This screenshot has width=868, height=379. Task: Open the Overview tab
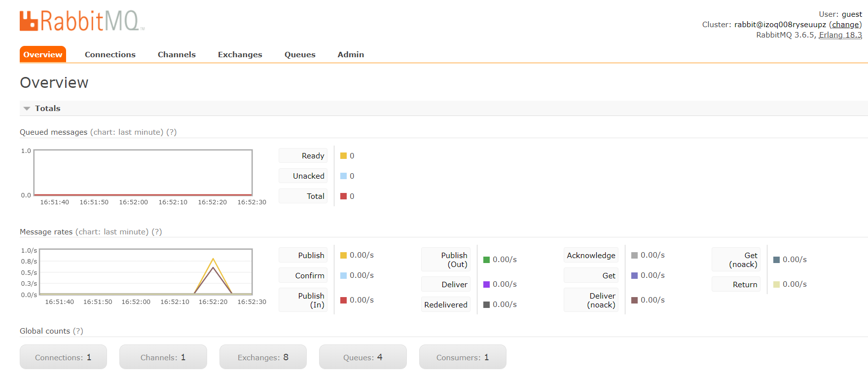[43, 54]
